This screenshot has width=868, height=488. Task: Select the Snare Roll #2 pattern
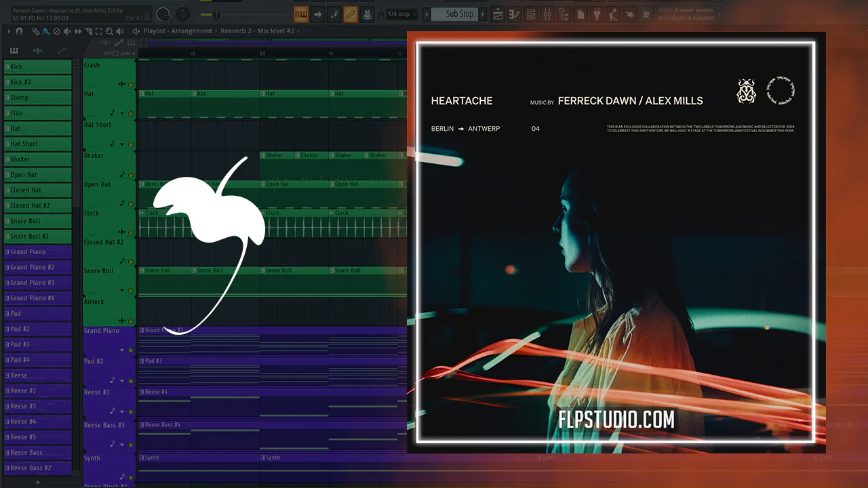(x=38, y=237)
